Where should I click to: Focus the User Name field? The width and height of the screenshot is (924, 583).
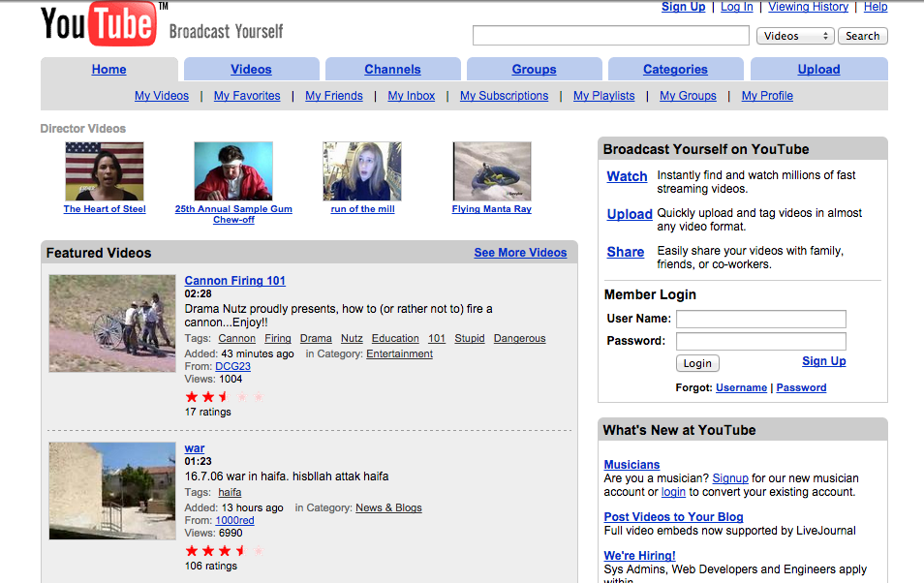pyautogui.click(x=760, y=319)
